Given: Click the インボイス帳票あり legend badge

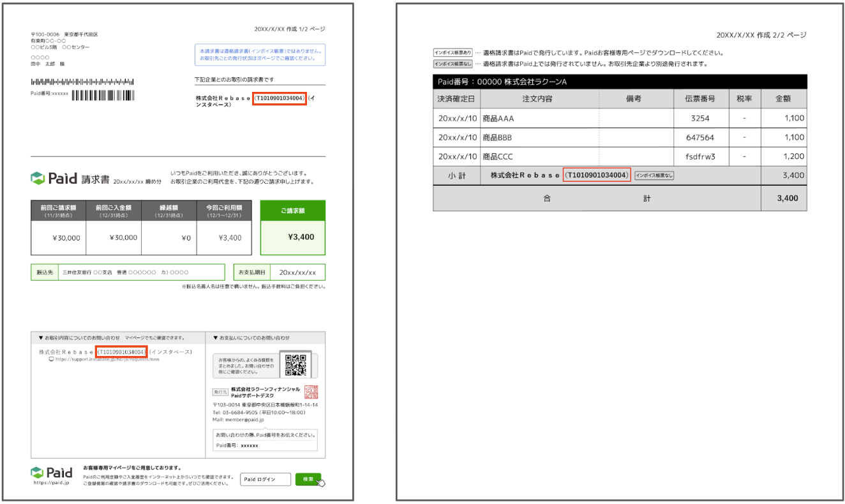Looking at the screenshot, I should tap(453, 53).
